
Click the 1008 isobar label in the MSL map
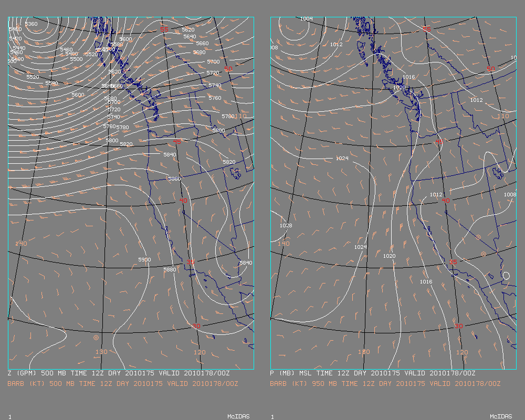(x=510, y=194)
